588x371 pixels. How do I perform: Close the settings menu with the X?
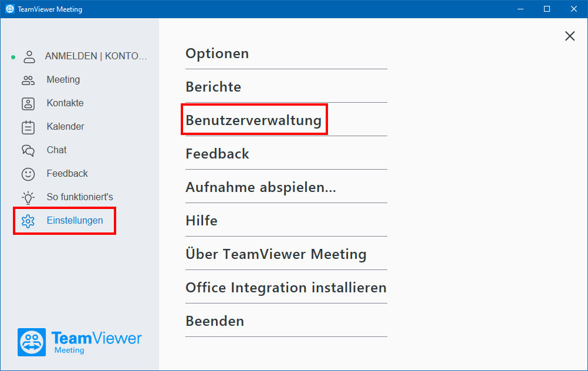[570, 36]
